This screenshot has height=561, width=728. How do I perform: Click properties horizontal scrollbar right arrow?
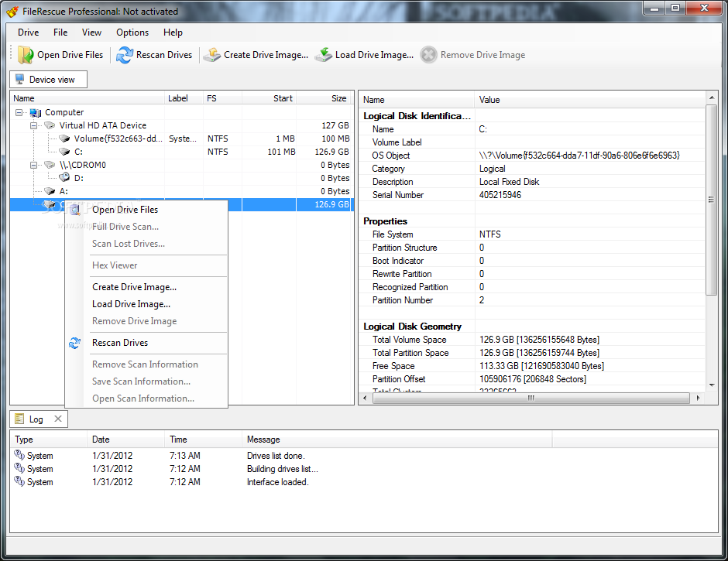coord(699,399)
